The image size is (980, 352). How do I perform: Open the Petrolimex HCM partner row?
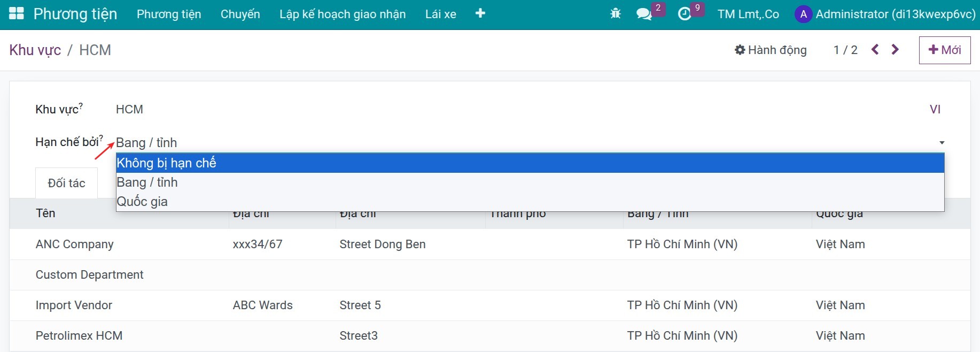[x=490, y=336]
